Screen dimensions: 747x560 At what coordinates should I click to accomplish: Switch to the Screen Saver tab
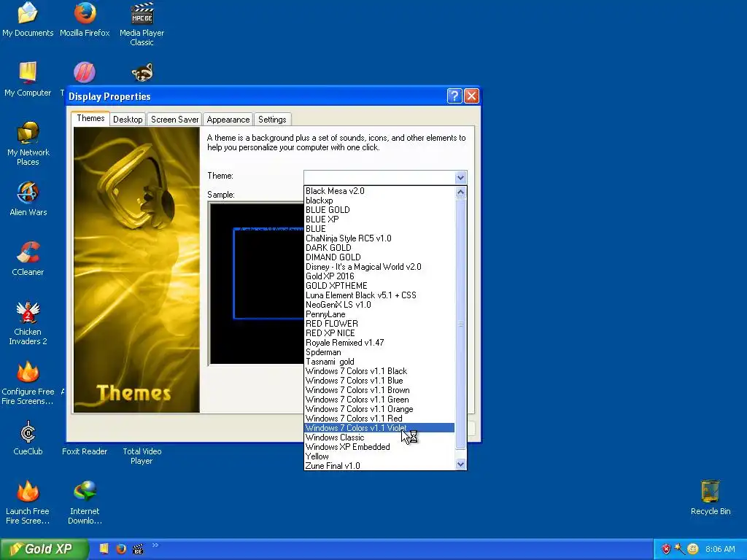tap(174, 120)
